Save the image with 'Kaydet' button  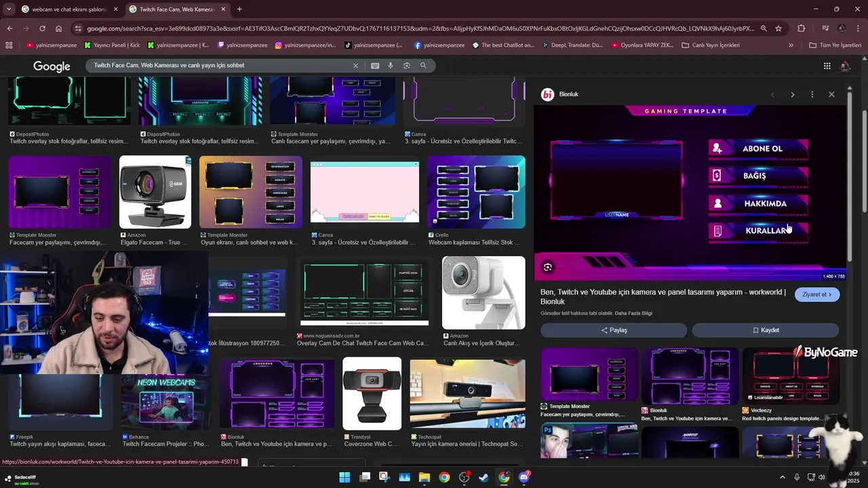pyautogui.click(x=766, y=330)
